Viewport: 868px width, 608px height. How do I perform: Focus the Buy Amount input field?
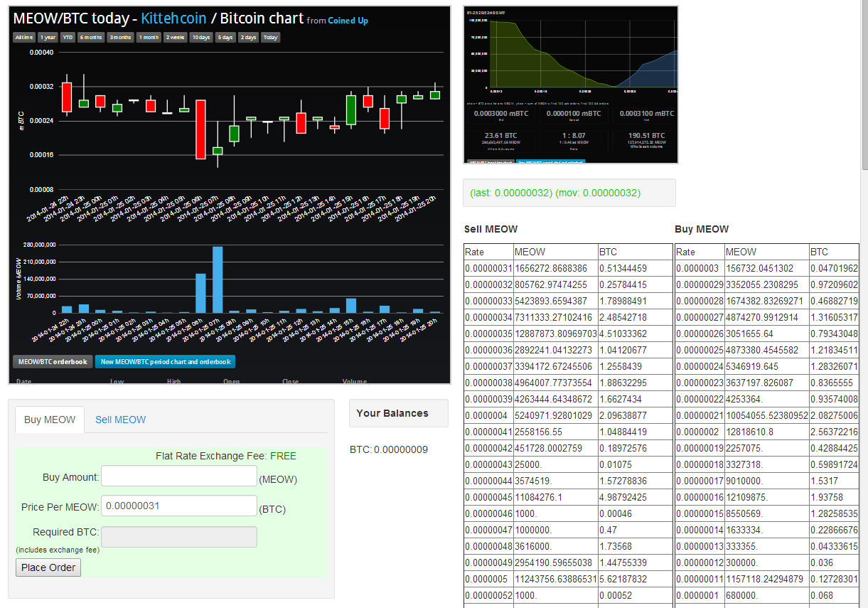pyautogui.click(x=179, y=476)
